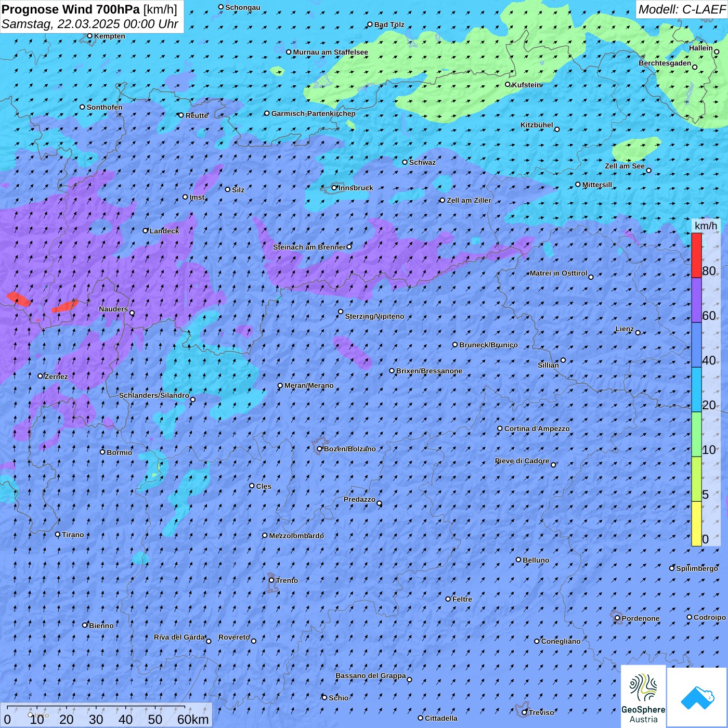Click the Brixen/Bressanone marker
Screen dimensions: 728x728
tap(392, 371)
